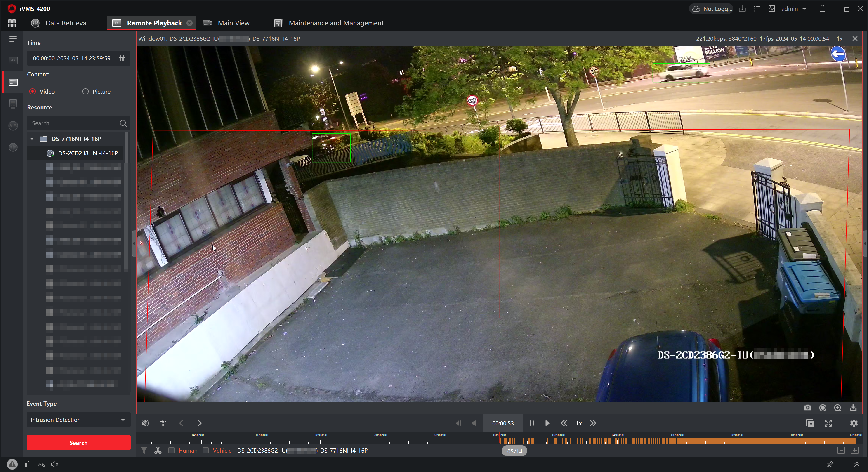Image resolution: width=868 pixels, height=472 pixels.
Task: Capture a snapshot with the camera icon
Action: 807,408
